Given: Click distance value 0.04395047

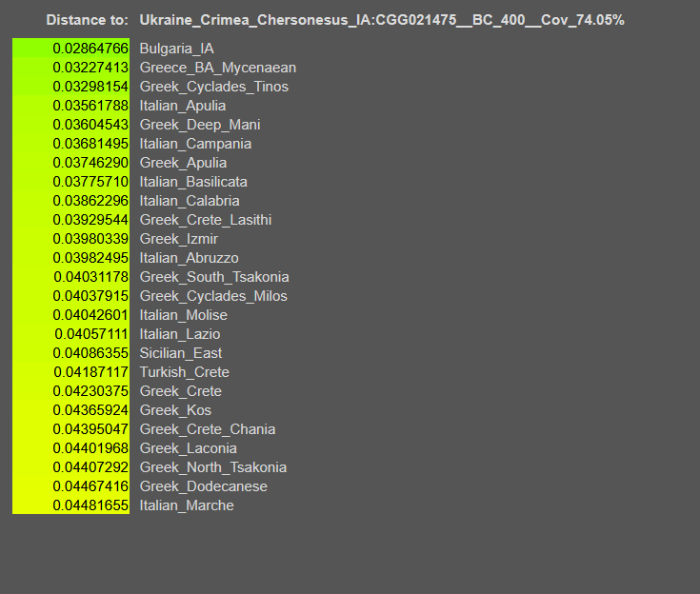Looking at the screenshot, I should (x=90, y=429).
